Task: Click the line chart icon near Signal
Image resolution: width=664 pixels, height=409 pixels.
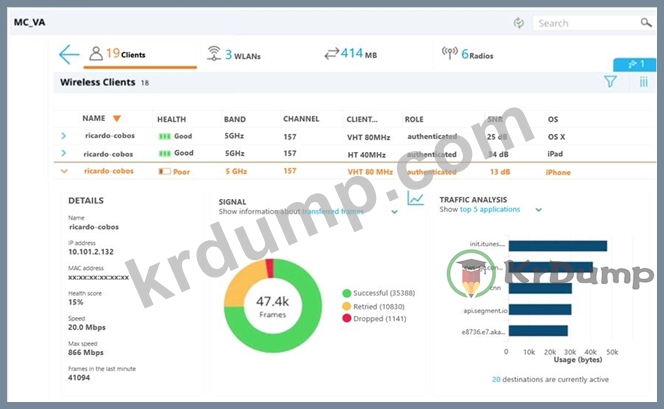Action: coord(415,198)
